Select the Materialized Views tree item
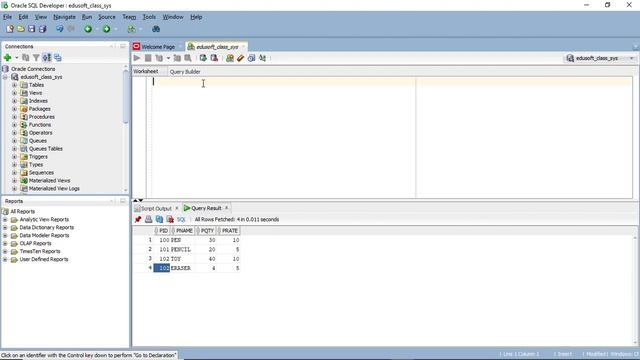Screen dimensions: 640x360 49,181
